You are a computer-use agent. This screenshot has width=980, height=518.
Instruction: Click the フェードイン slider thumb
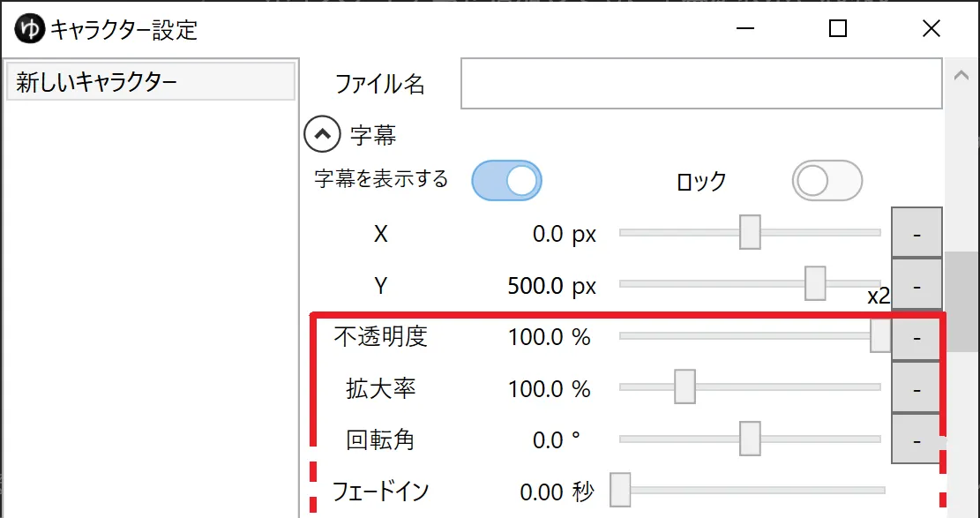pyautogui.click(x=620, y=490)
